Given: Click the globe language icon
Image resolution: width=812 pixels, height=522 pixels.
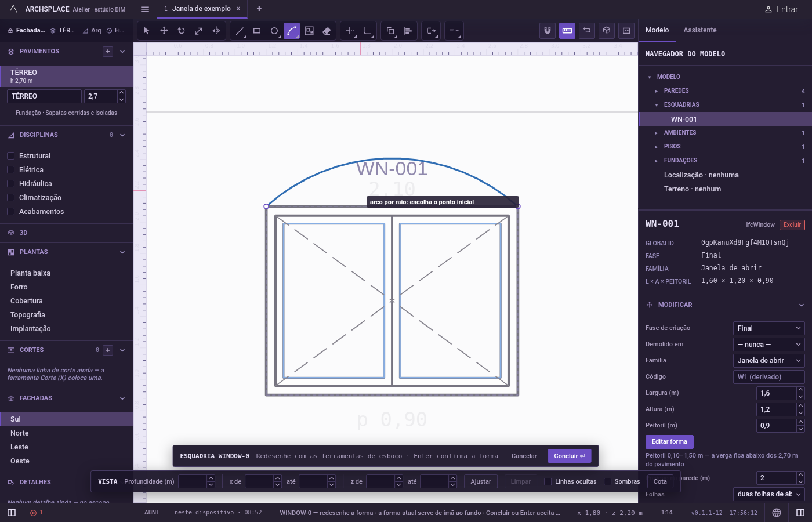Looking at the screenshot, I should (777, 513).
